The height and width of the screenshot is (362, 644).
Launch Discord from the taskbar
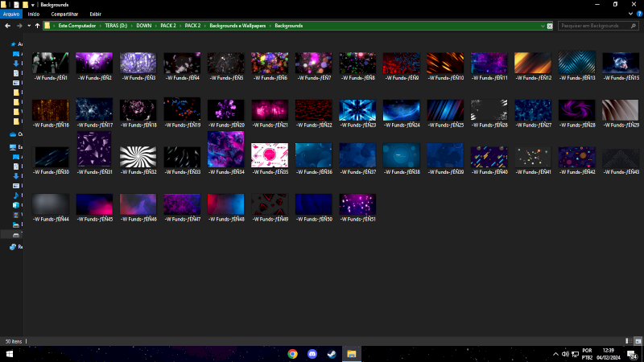coord(312,354)
